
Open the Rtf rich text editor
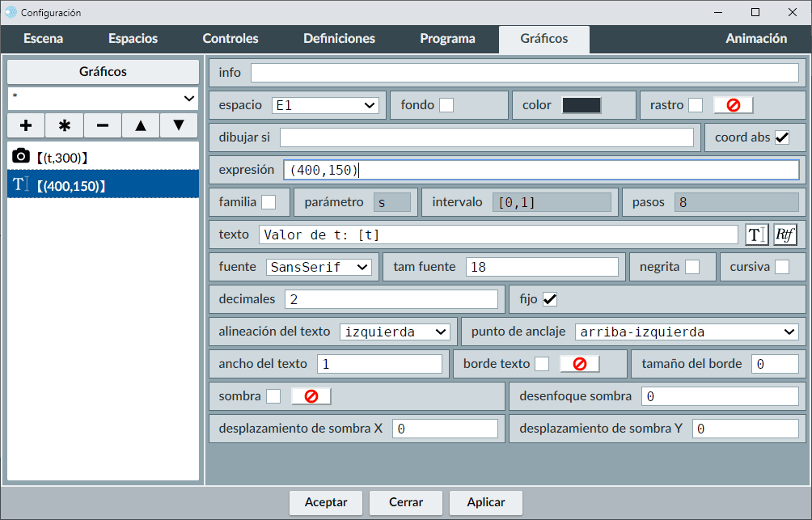coord(785,235)
